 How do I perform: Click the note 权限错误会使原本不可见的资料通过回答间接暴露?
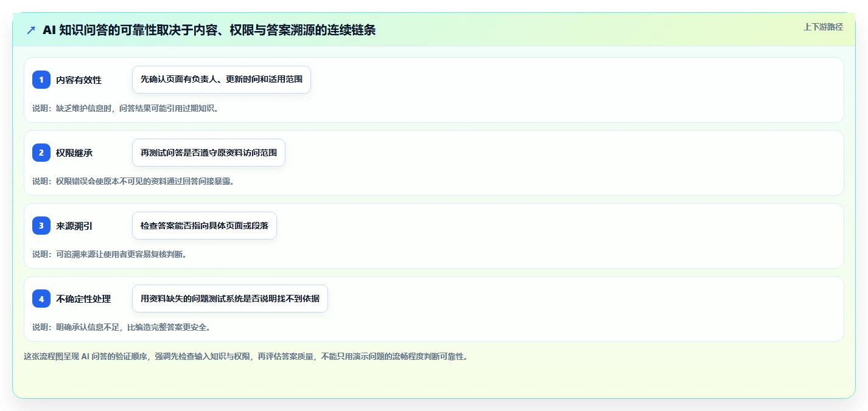(x=133, y=181)
